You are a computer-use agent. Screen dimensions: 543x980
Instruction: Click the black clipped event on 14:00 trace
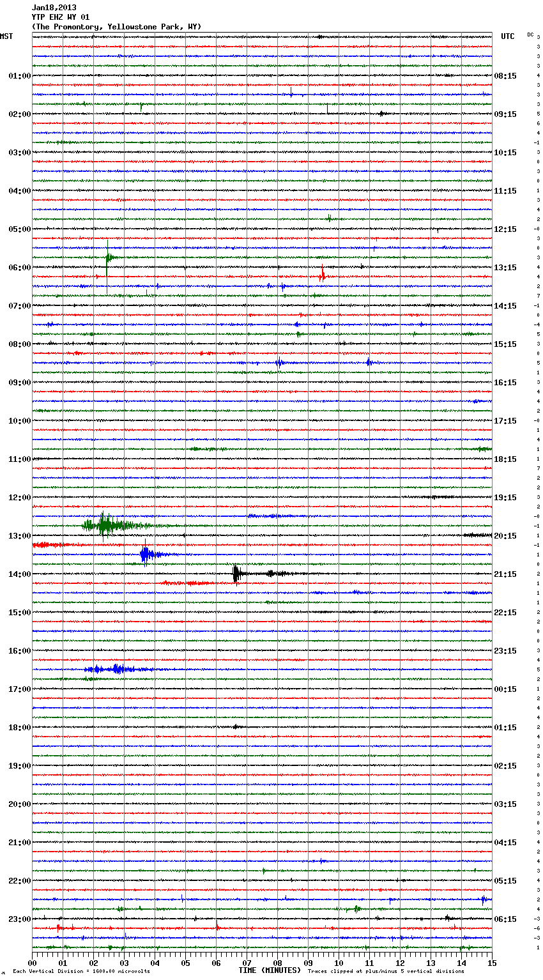236,574
